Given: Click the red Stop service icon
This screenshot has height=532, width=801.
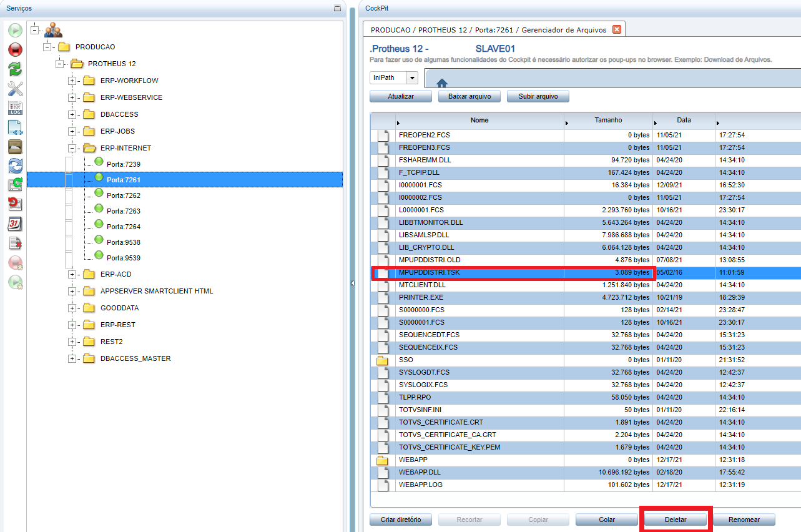Looking at the screenshot, I should tap(15, 49).
